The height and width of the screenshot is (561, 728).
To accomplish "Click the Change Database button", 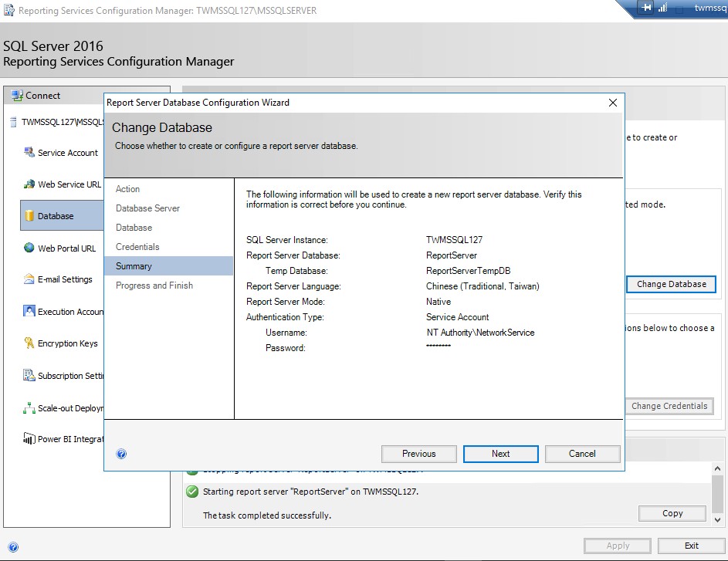I will point(671,284).
